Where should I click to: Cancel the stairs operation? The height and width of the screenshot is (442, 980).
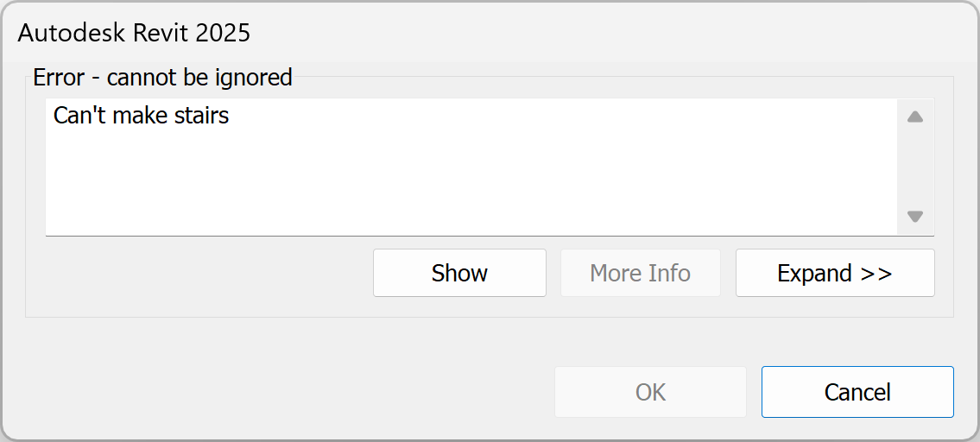coord(857,392)
